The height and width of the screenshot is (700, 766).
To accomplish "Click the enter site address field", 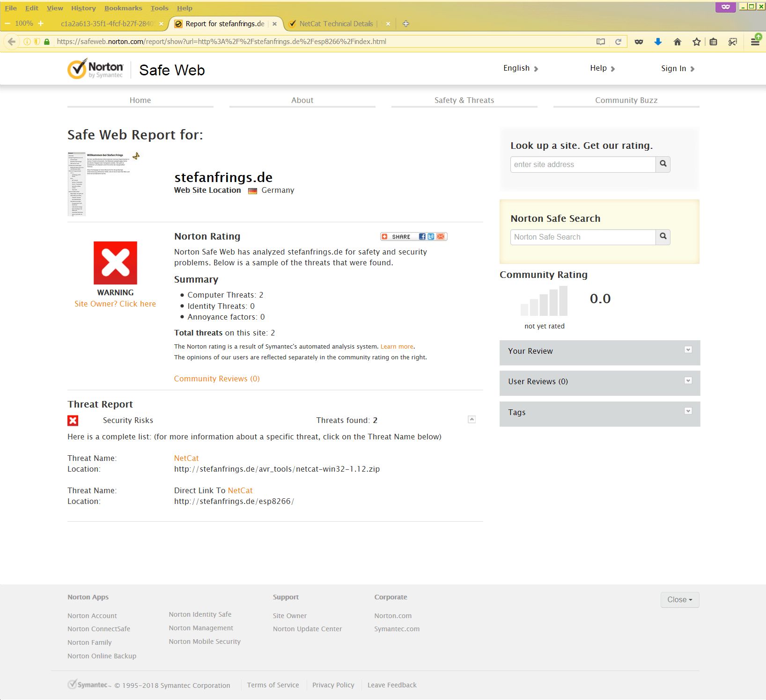I will [x=583, y=164].
